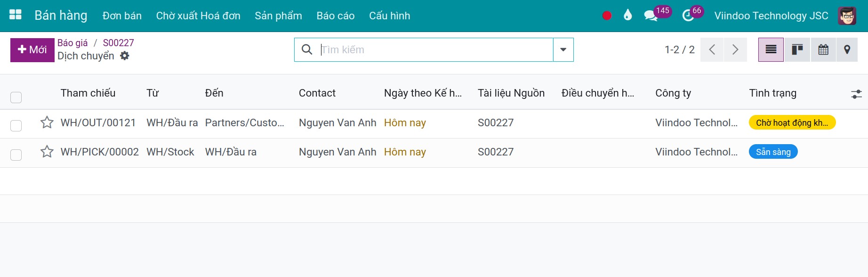868x277 pixels.
Task: Open optional columns settings icon
Action: 856,94
